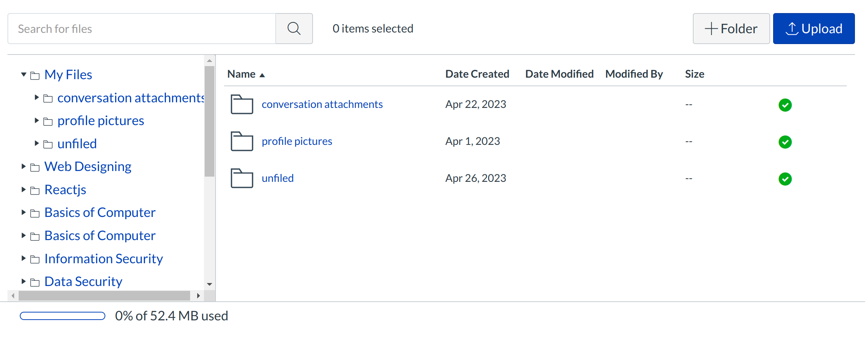
Task: Click folder icon beside unfiled row
Action: (242, 178)
